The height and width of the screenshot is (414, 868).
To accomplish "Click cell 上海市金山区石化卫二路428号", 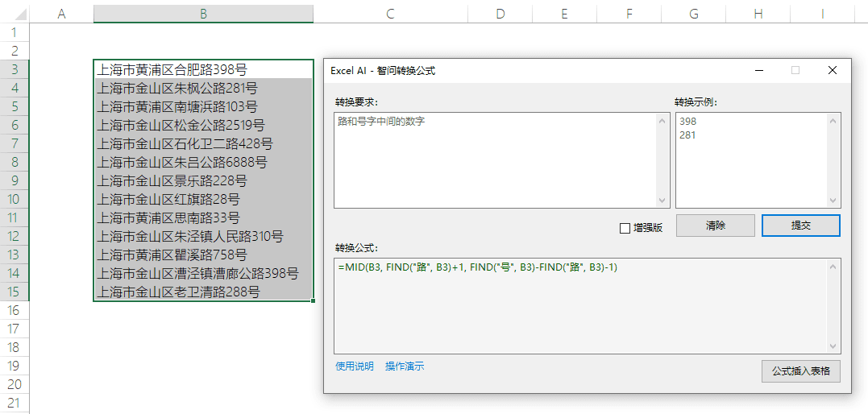I will click(204, 143).
